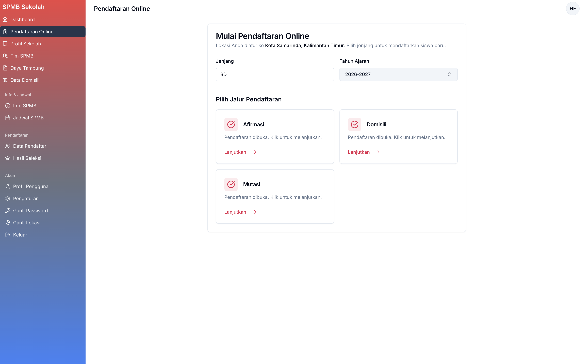Select the Profil Sekolah building icon

click(5, 44)
